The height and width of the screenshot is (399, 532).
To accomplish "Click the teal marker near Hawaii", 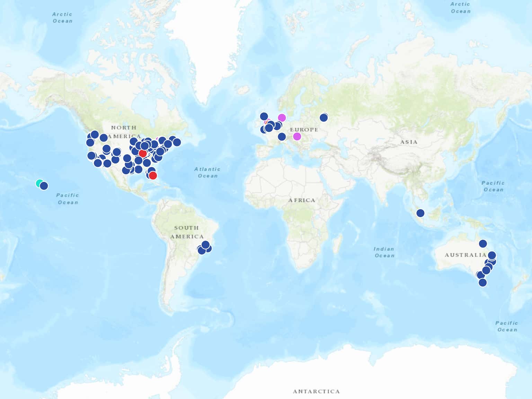I will 39,183.
